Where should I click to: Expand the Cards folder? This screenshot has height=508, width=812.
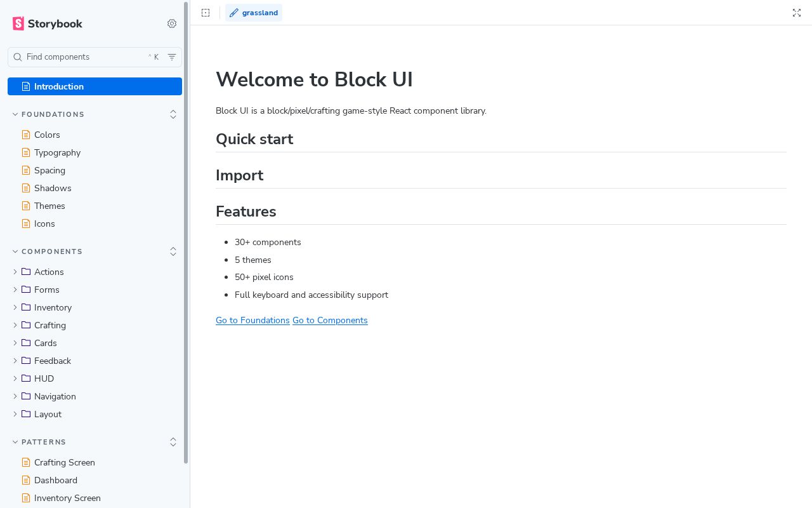point(95,343)
